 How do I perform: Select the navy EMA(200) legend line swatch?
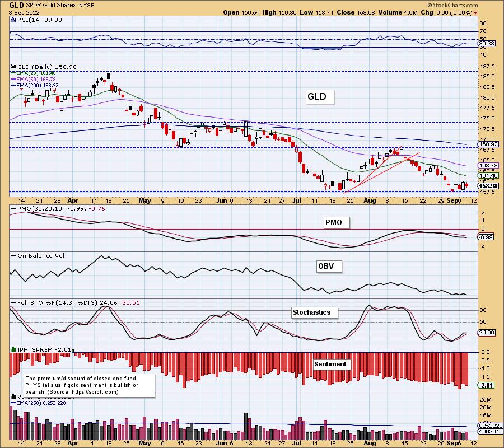pos(13,86)
